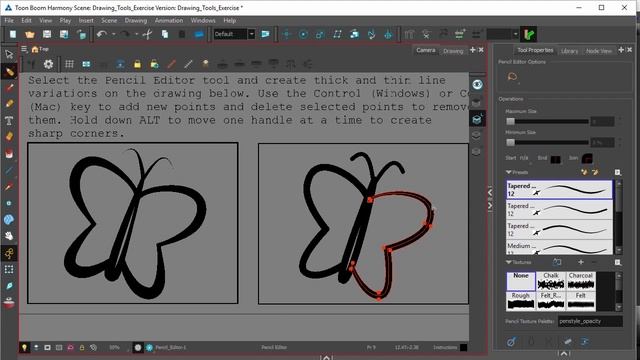Open the Undo history dropdown arrow
Viewport: 640px width, 360px height.
(113, 34)
